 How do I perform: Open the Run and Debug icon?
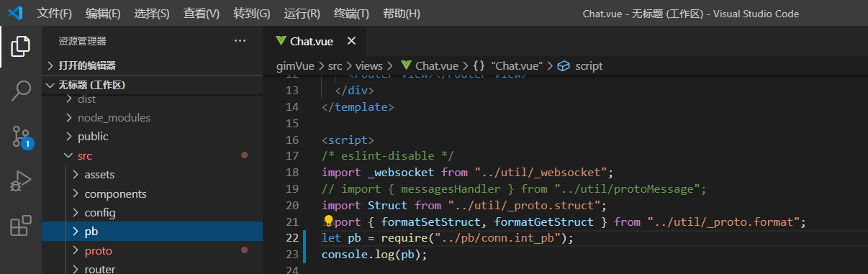[21, 181]
